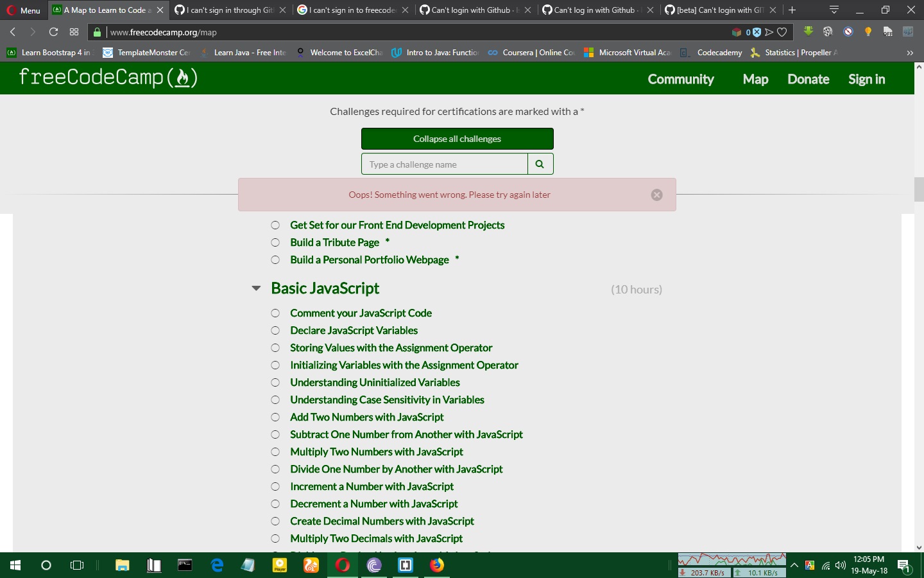Click the tab tiles icon next to the reload button
924x578 pixels.
(x=74, y=31)
